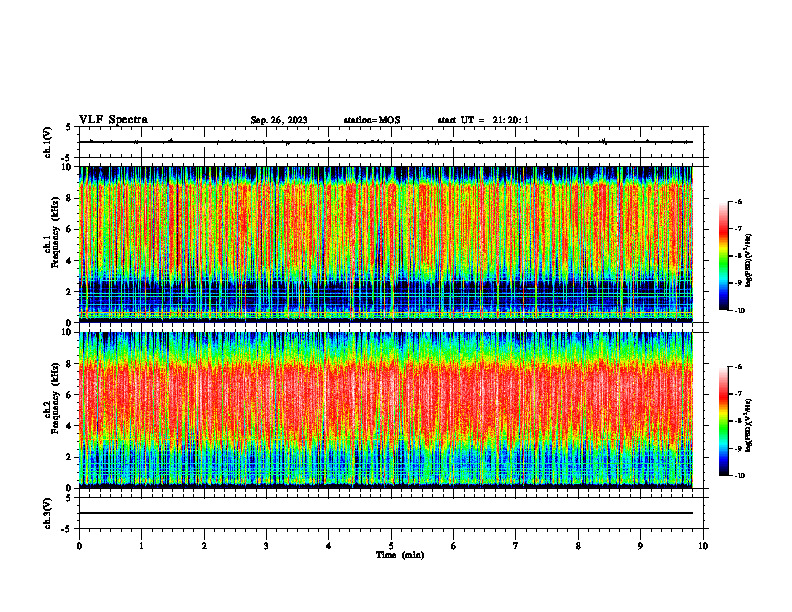Click the "-7" label on the ch.2 colorbar
Image resolution: width=792 pixels, height=612 pixels.
pyautogui.click(x=738, y=394)
